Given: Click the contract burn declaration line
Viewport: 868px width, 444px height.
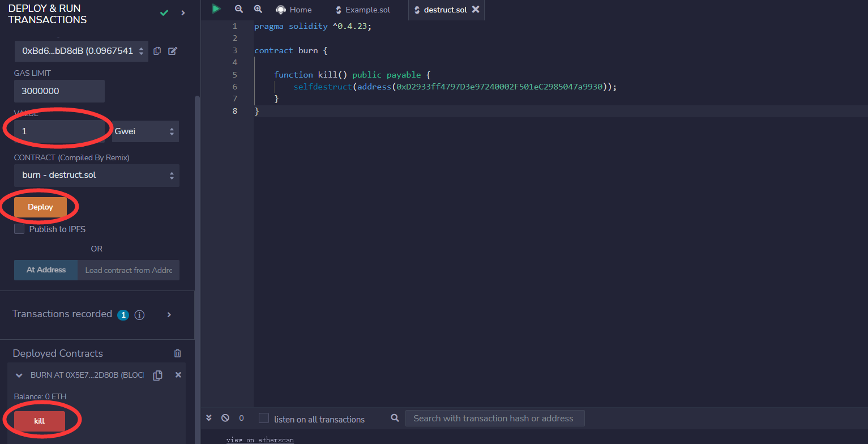Looking at the screenshot, I should [291, 50].
